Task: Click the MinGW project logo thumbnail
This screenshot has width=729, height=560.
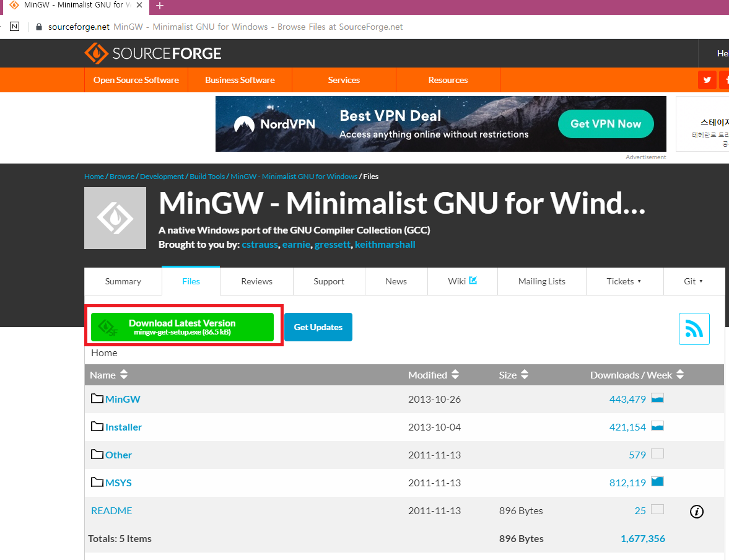Action: point(115,218)
